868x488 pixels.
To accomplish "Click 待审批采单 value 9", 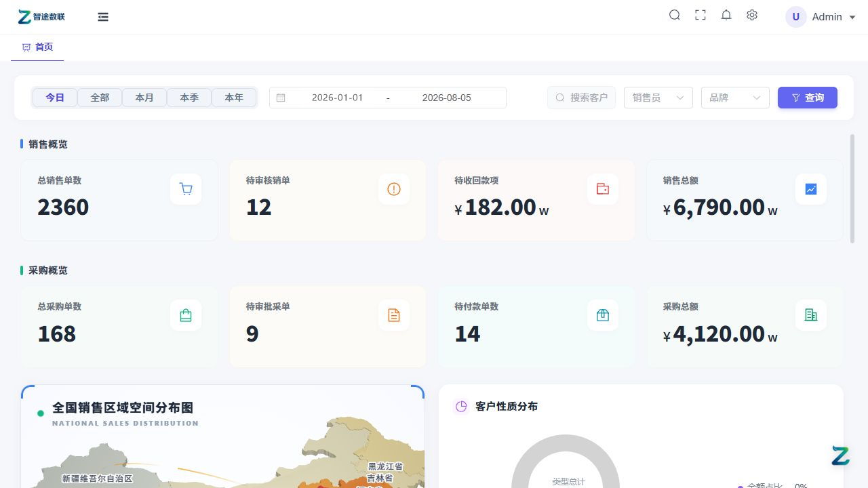I will click(252, 333).
